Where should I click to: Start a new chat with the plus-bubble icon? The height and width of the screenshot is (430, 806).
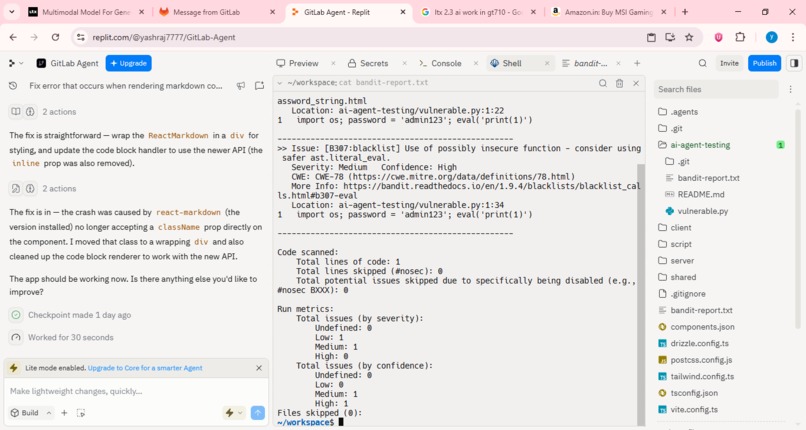tap(259, 86)
